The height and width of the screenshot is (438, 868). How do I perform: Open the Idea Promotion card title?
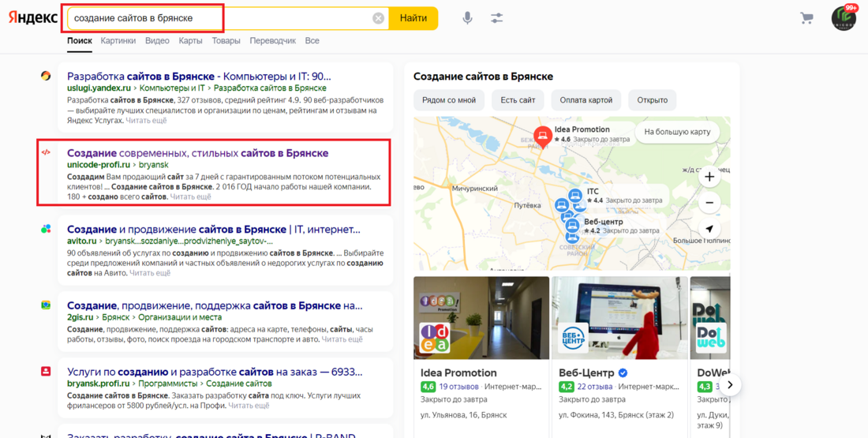(458, 372)
